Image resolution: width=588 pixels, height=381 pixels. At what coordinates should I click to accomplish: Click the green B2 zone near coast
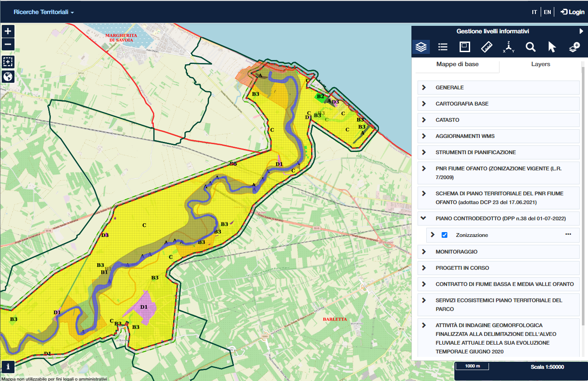(x=321, y=97)
